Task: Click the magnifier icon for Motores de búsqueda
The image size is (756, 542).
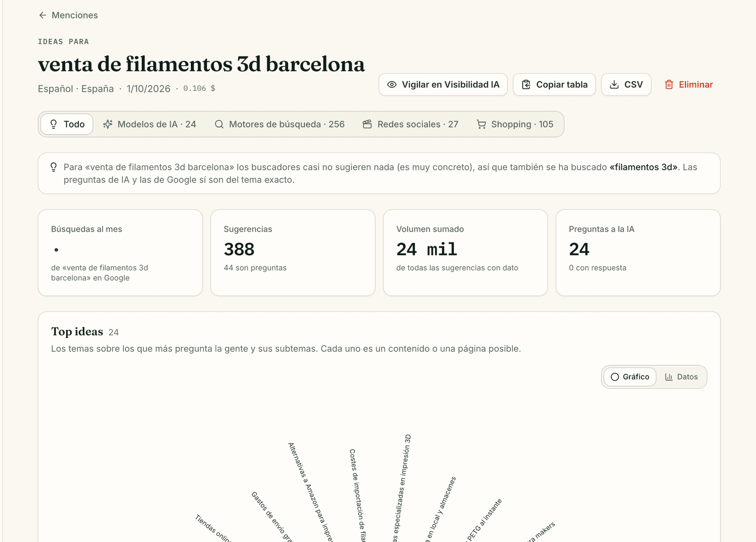Action: coord(219,124)
